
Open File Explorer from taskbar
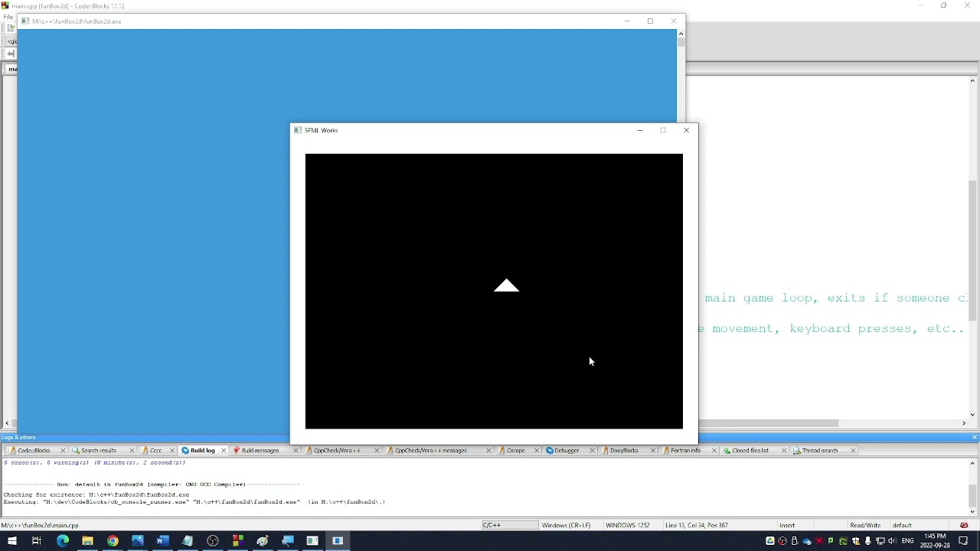tap(87, 541)
